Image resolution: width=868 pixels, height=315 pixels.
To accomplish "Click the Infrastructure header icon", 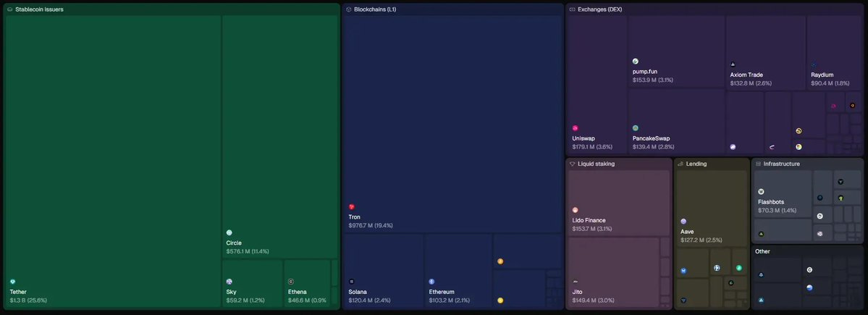I will click(x=759, y=164).
